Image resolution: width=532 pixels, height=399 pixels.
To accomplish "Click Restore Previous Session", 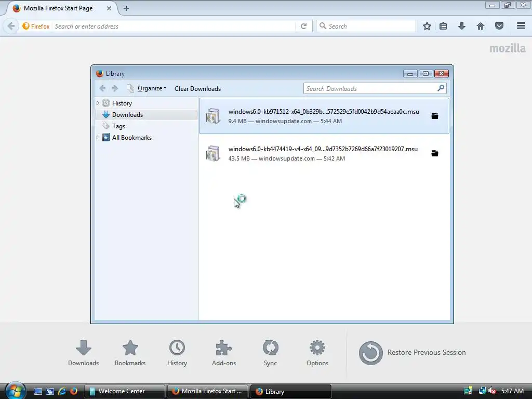I will [412, 353].
